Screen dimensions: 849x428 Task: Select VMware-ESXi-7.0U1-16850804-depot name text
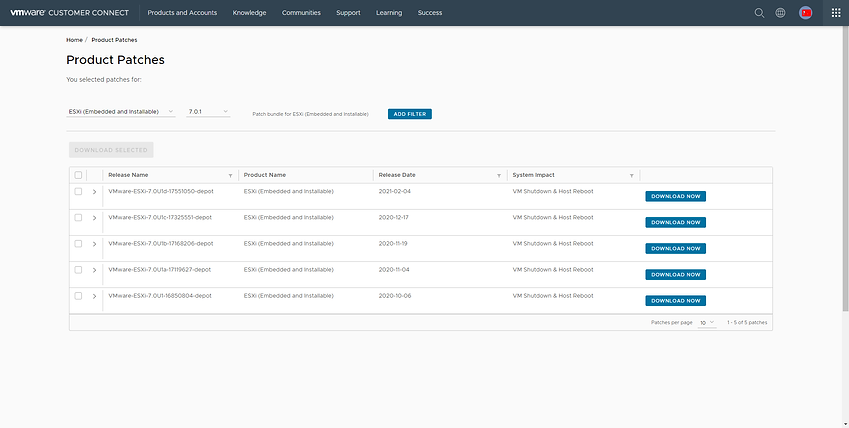(x=160, y=296)
